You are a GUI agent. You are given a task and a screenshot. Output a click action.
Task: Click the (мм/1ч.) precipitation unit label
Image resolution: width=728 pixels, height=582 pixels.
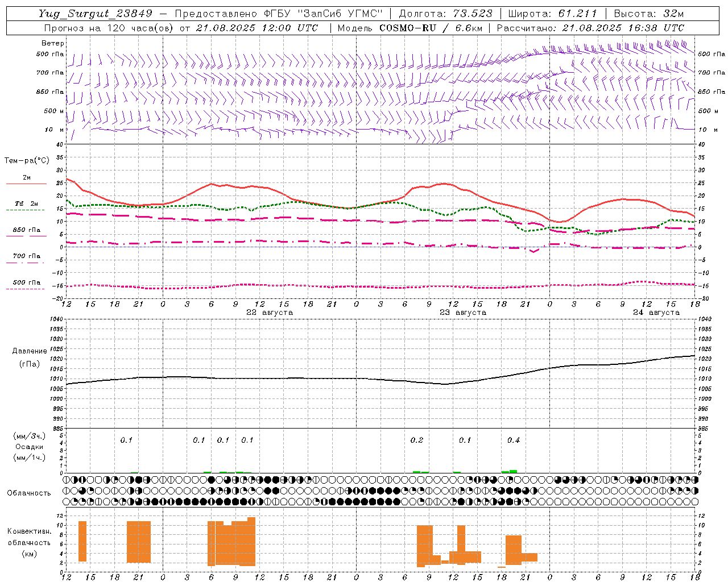(x=30, y=458)
